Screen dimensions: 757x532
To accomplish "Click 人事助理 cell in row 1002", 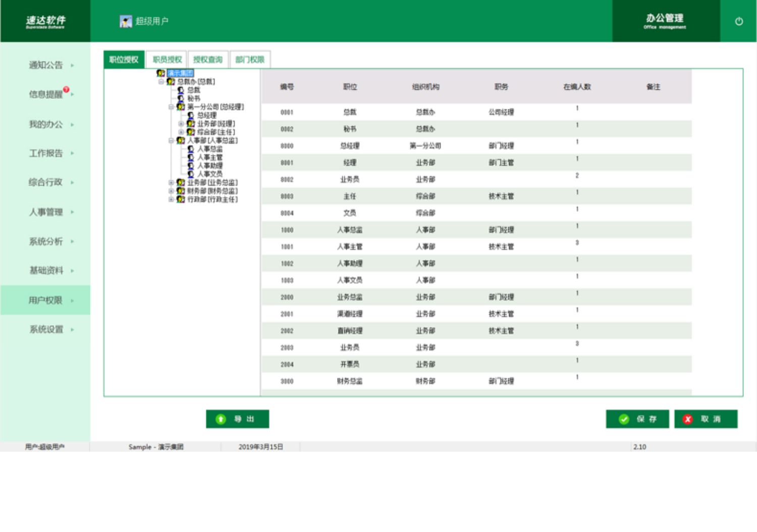I will tap(350, 263).
